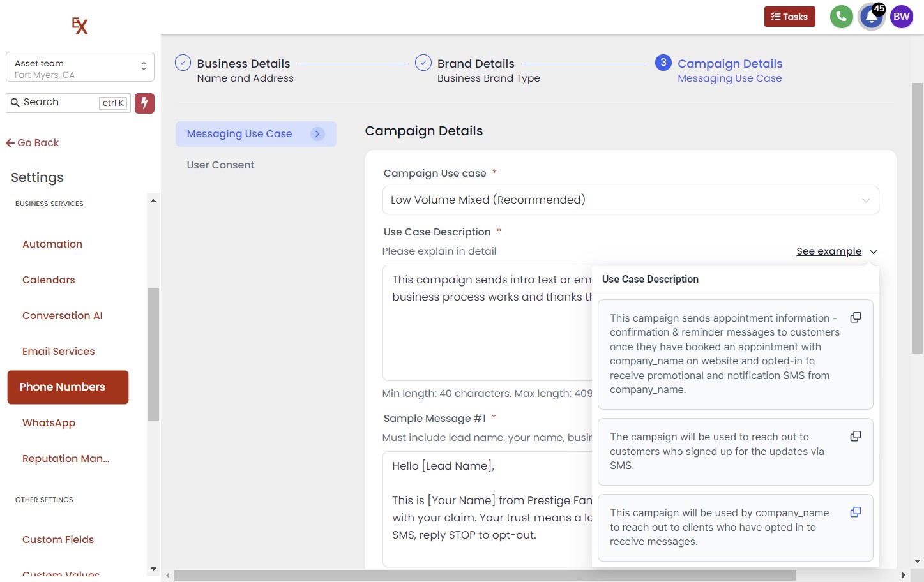Click the Go Back link
The width and height of the screenshot is (924, 582).
coord(33,143)
